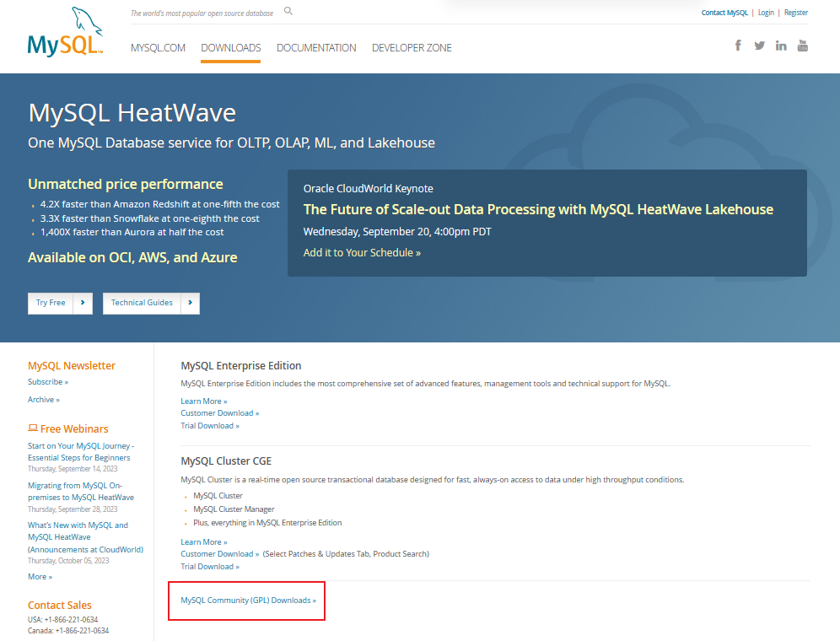Open the MySQL LinkedIn icon
Viewport: 840px width, 641px height.
781,46
